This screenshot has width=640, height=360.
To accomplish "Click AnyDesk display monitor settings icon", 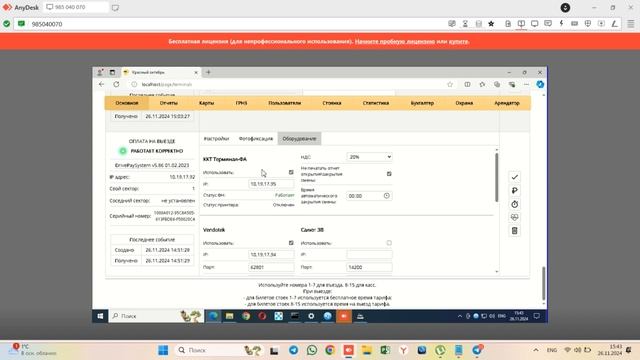I will point(534,24).
